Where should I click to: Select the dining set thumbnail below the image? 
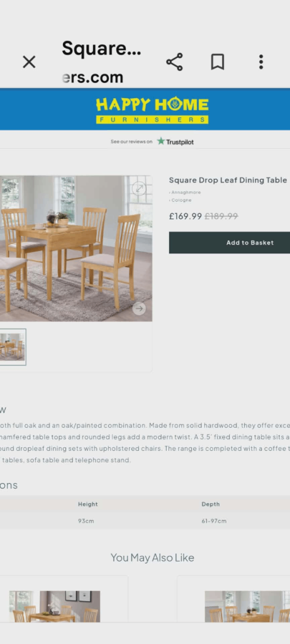pyautogui.click(x=13, y=347)
